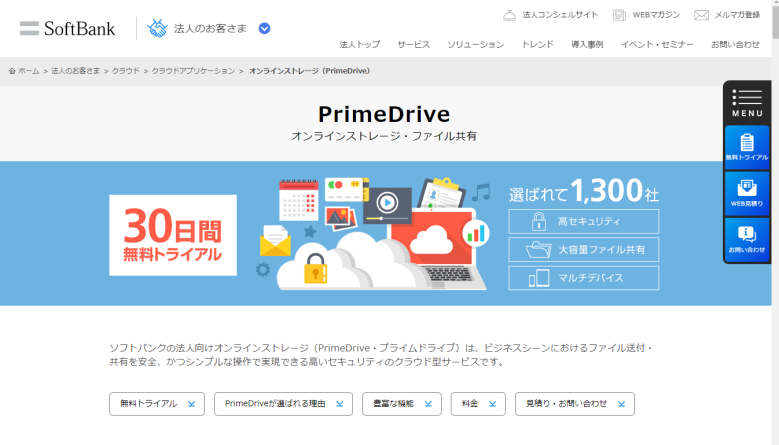Image resolution: width=779 pixels, height=445 pixels.
Task: Click the concierge bell icon
Action: pos(509,15)
